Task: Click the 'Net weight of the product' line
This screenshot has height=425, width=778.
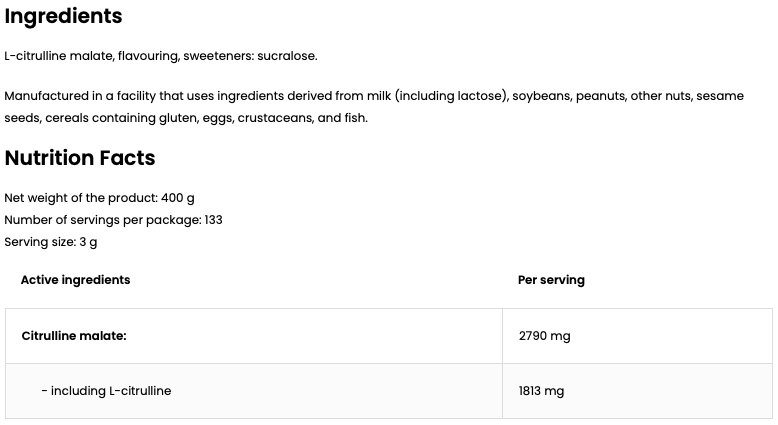Action: point(99,198)
